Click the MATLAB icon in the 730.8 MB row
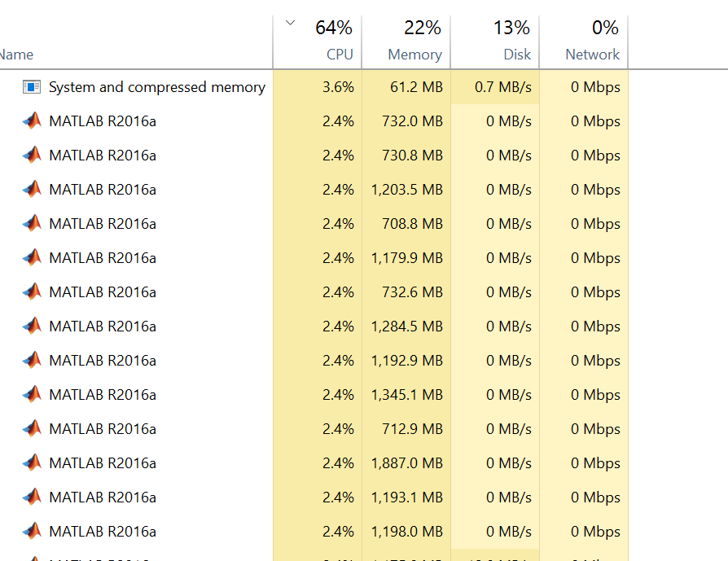Image resolution: width=728 pixels, height=561 pixels. pos(32,156)
